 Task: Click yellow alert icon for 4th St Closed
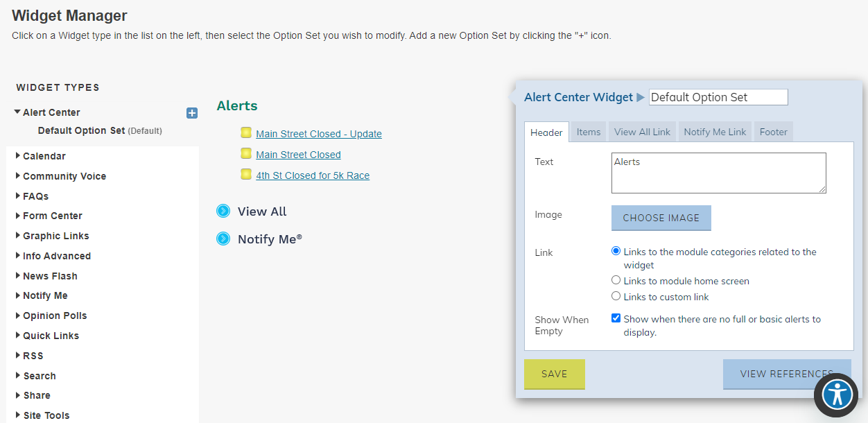246,174
